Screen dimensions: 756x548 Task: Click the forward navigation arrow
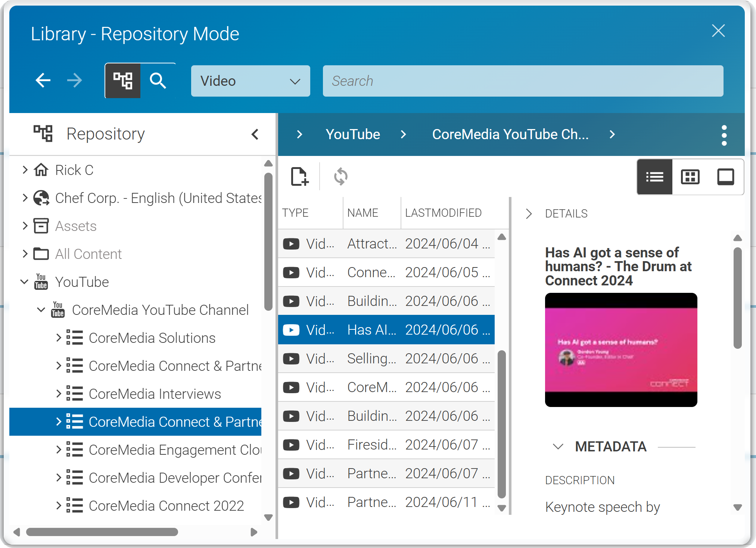[75, 81]
